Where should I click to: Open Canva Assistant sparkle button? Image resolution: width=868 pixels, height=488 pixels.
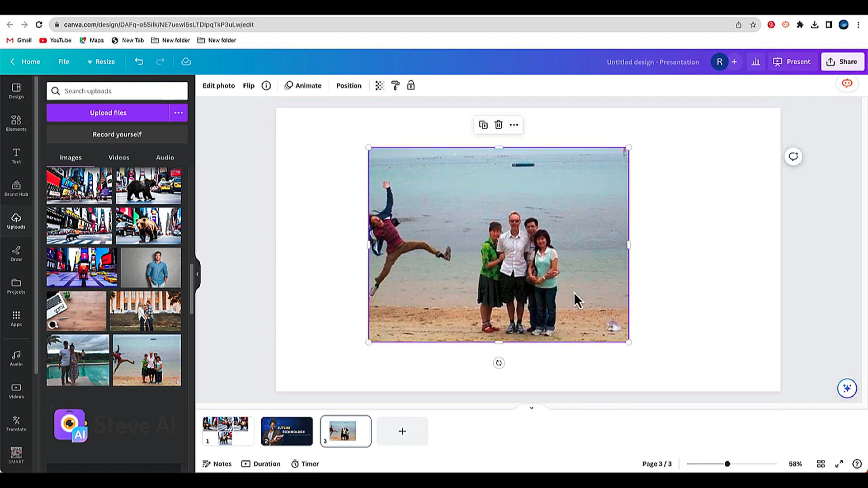point(847,388)
